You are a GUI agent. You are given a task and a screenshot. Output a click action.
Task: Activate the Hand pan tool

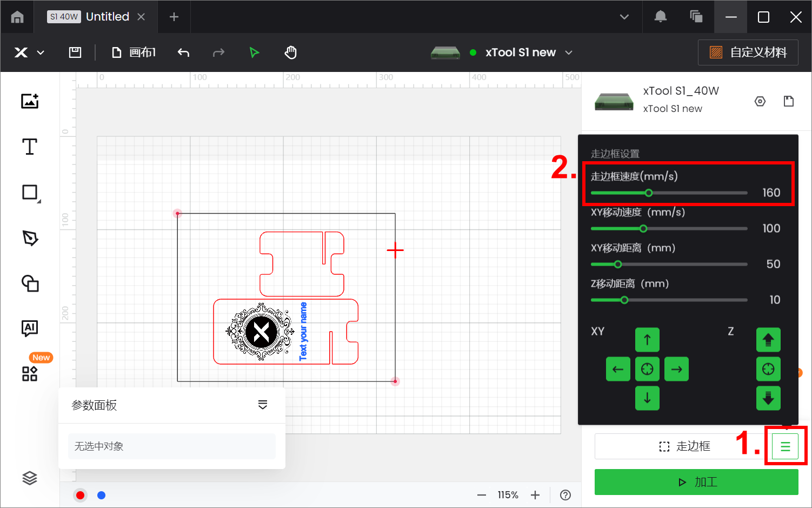[x=291, y=52]
